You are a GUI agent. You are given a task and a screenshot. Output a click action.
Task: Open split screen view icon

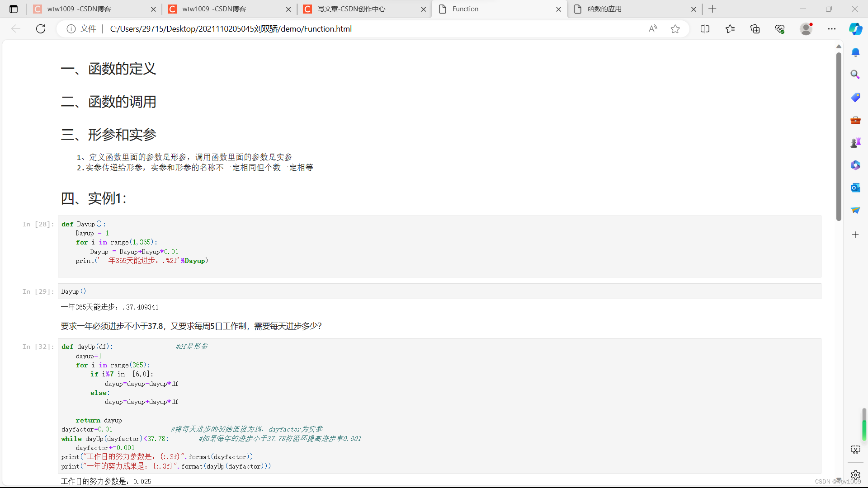tap(705, 29)
